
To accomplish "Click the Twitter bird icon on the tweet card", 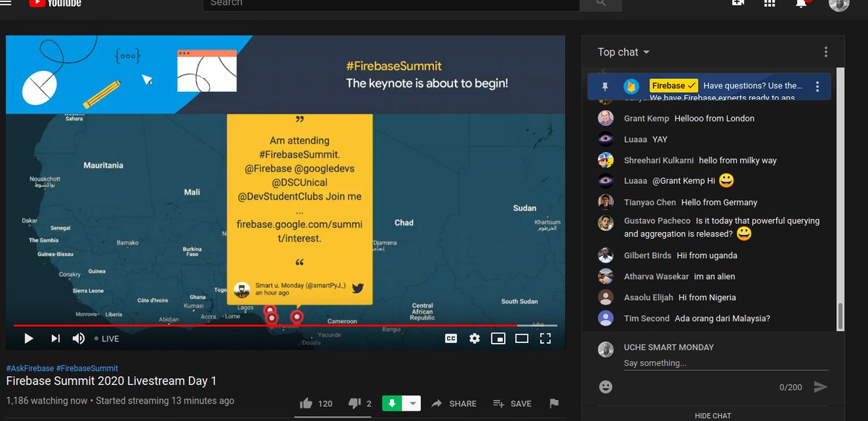I will click(357, 288).
